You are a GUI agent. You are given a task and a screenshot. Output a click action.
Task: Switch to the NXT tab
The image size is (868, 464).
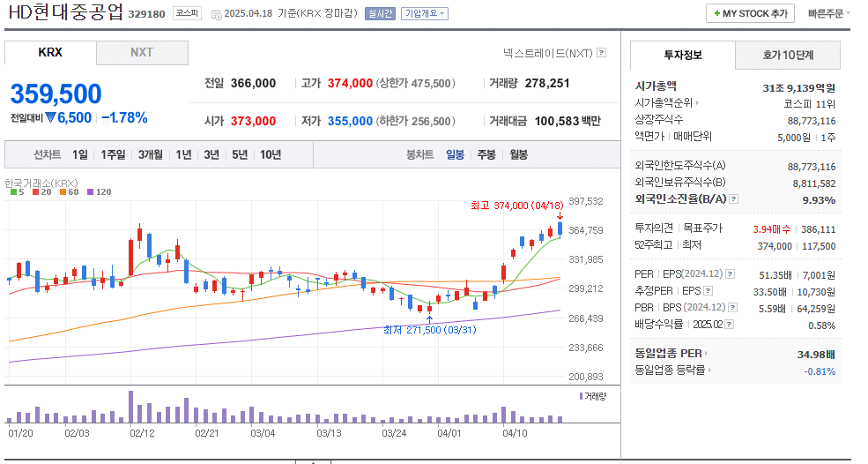142,53
